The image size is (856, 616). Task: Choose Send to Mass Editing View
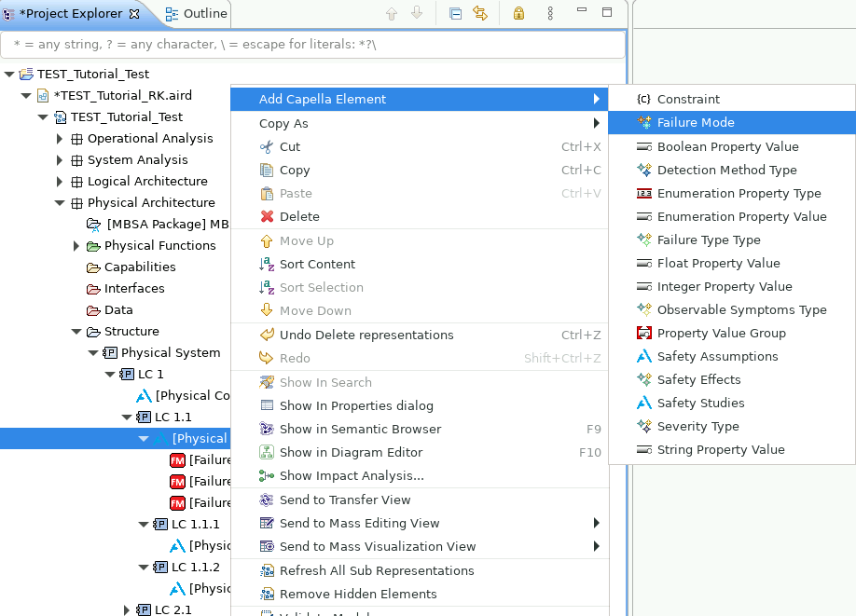coord(420,523)
